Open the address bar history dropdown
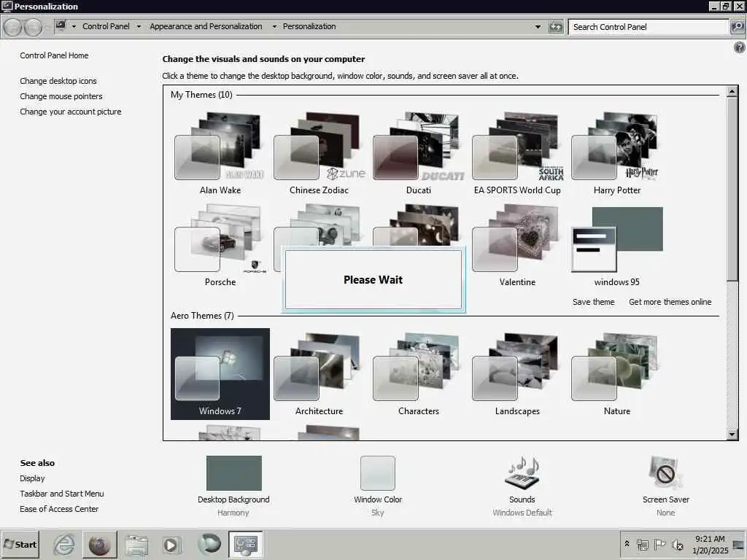This screenshot has height=560, width=747. pos(538,27)
